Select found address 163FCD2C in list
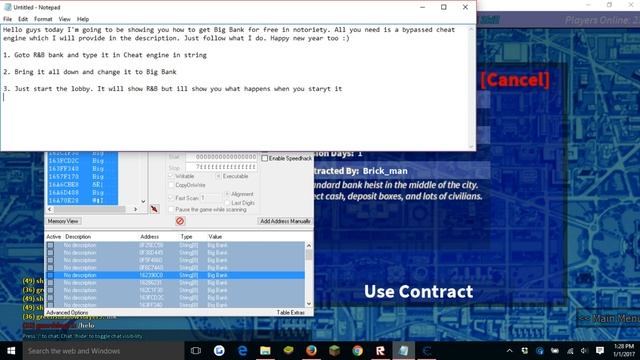Image resolution: width=640 pixels, height=360 pixels. [x=83, y=161]
